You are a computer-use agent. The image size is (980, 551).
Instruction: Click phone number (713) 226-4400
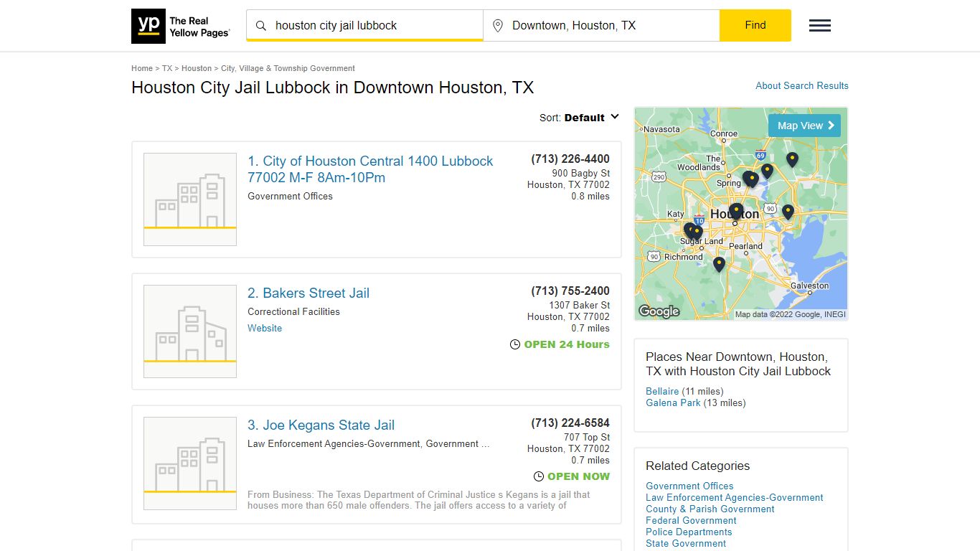570,159
